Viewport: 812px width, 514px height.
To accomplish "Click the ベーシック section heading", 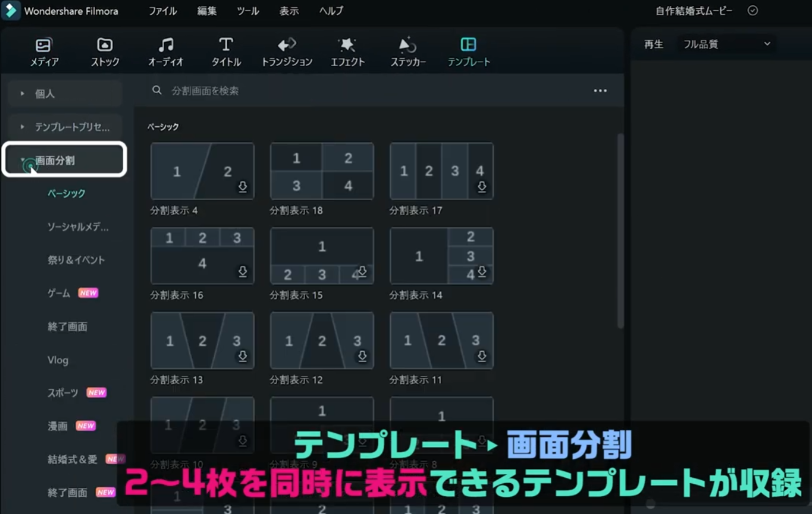I will [x=163, y=127].
